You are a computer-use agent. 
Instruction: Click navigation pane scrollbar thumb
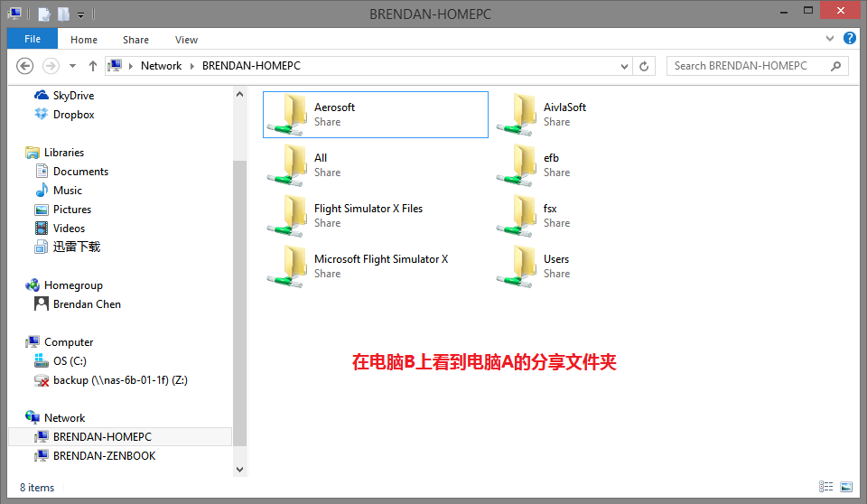[x=239, y=303]
